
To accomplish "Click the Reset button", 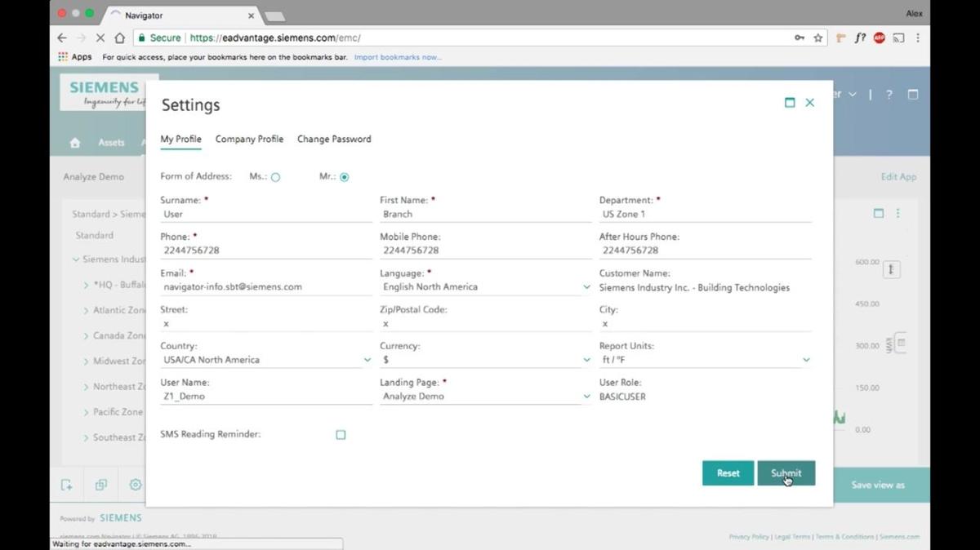I will tap(728, 473).
